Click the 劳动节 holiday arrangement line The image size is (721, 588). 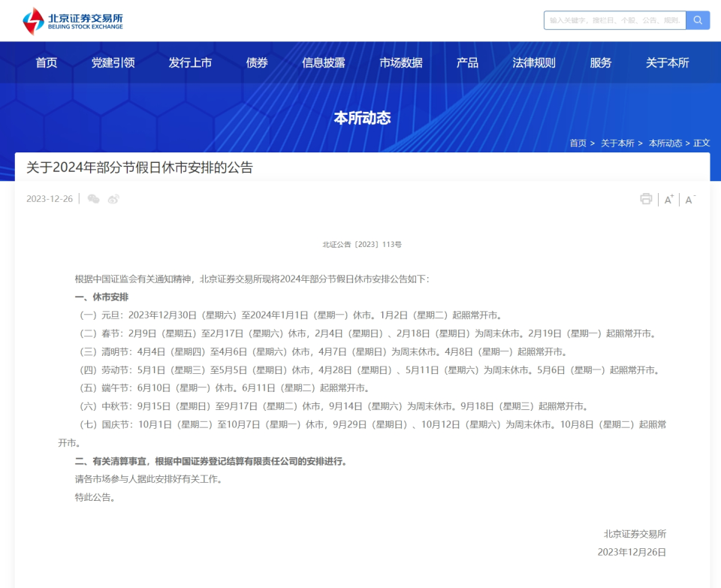coord(370,370)
